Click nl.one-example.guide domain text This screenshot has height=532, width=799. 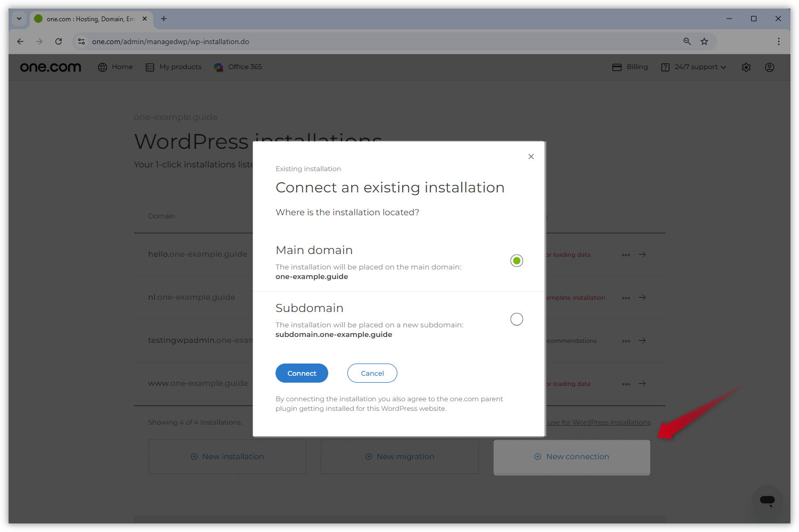point(192,297)
